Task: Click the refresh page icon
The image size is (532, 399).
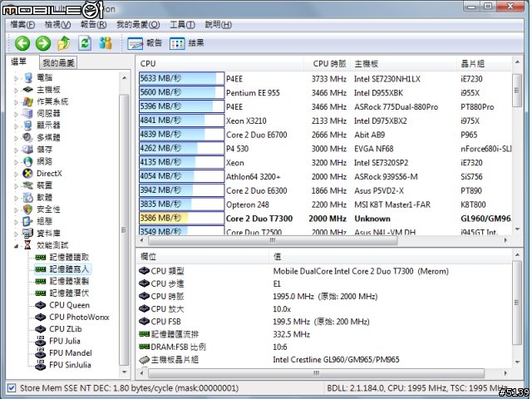Action: (85, 43)
